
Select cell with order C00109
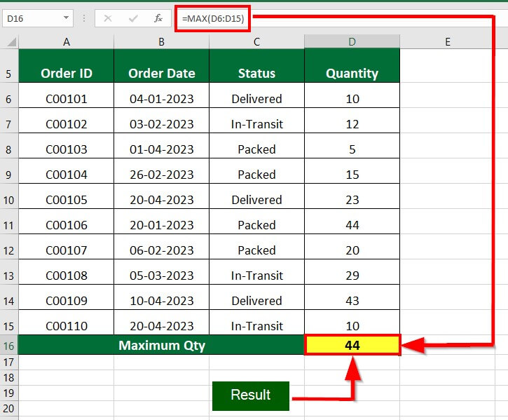point(67,297)
